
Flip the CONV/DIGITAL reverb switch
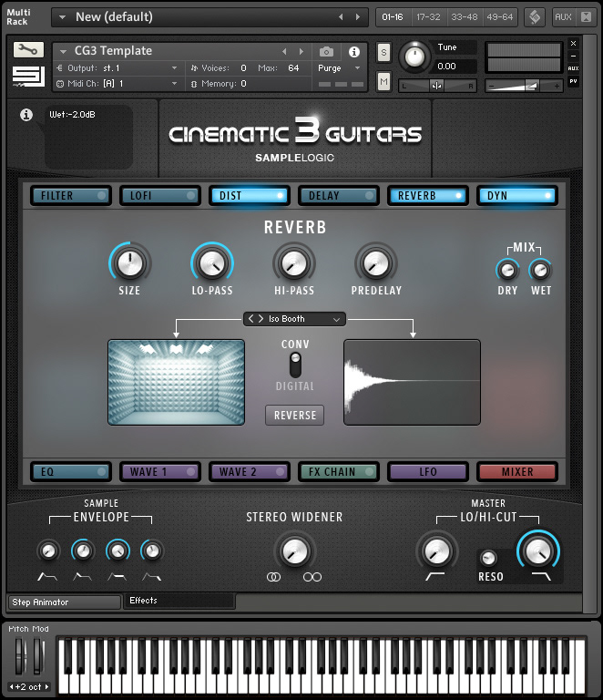pyautogui.click(x=295, y=365)
